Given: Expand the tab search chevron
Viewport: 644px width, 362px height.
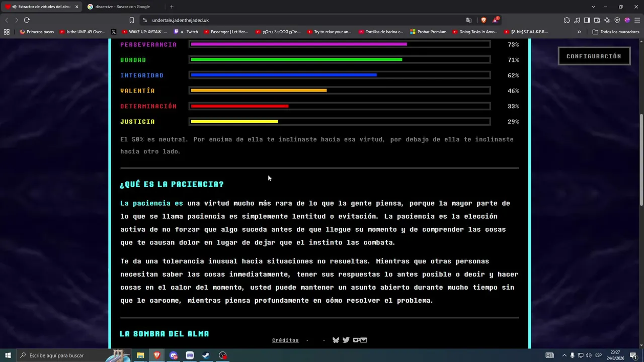Looking at the screenshot, I should coord(593,7).
